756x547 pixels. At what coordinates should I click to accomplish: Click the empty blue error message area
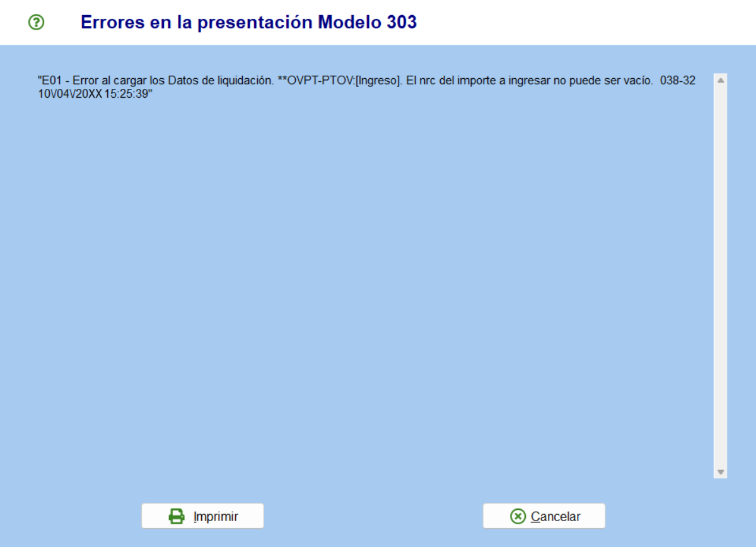pos(372,284)
